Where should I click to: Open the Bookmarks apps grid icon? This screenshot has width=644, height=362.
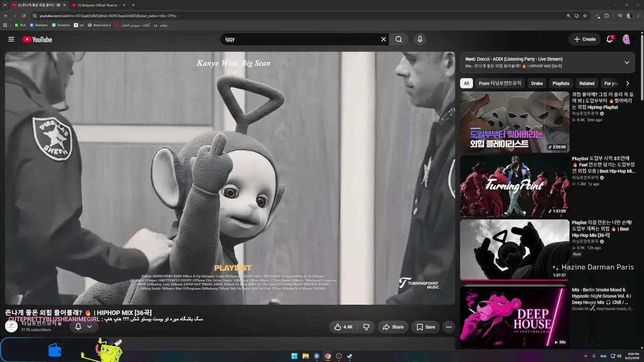pyautogui.click(x=6, y=25)
